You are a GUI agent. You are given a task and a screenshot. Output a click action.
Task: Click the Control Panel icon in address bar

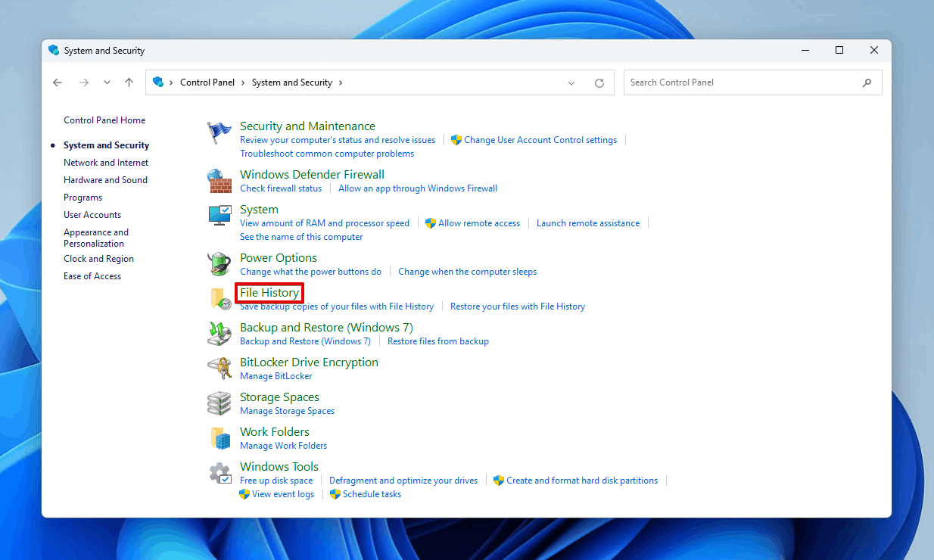(158, 82)
